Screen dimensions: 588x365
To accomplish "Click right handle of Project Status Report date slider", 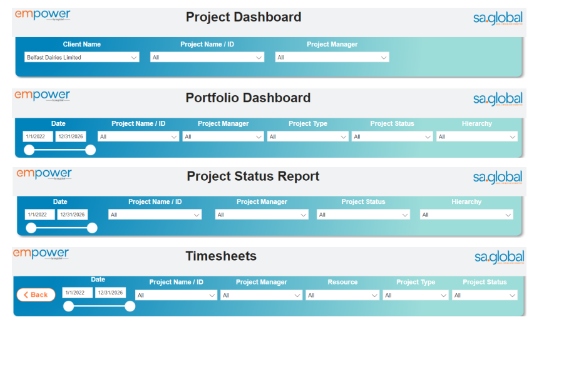I will click(92, 228).
